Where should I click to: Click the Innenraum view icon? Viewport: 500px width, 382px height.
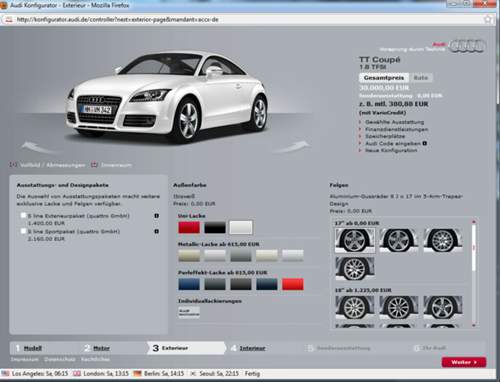pos(95,165)
